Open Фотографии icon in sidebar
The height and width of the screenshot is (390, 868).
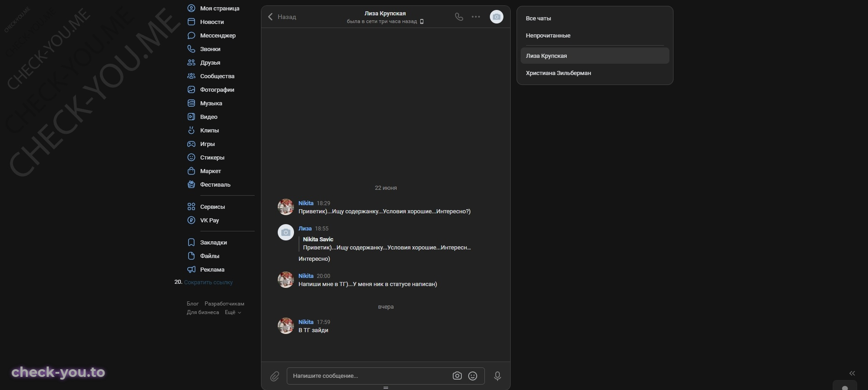tap(191, 89)
